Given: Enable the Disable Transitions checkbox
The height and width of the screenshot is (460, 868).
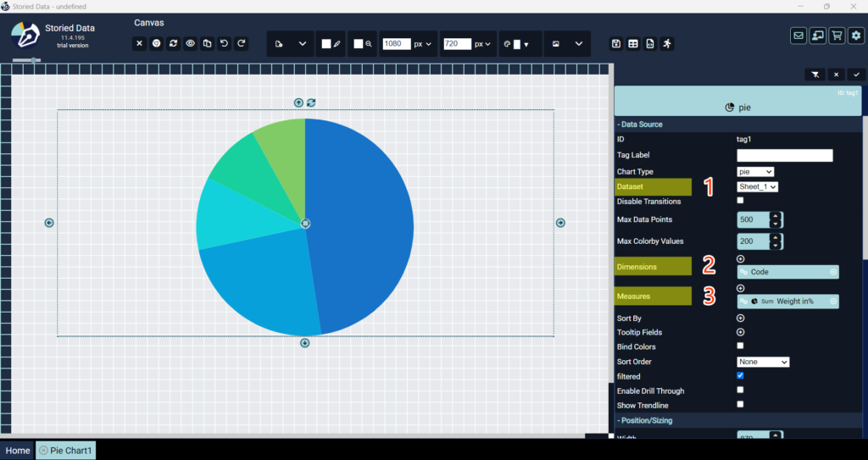Looking at the screenshot, I should tap(741, 201).
